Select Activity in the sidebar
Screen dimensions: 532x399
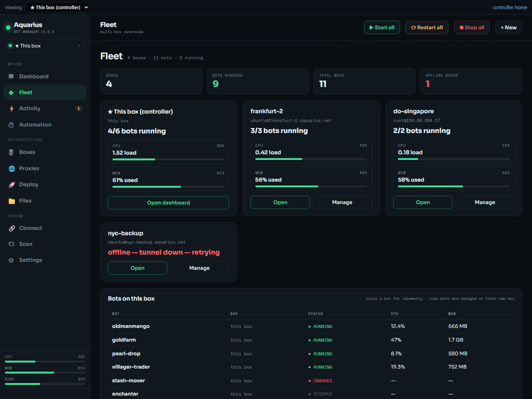(45, 108)
